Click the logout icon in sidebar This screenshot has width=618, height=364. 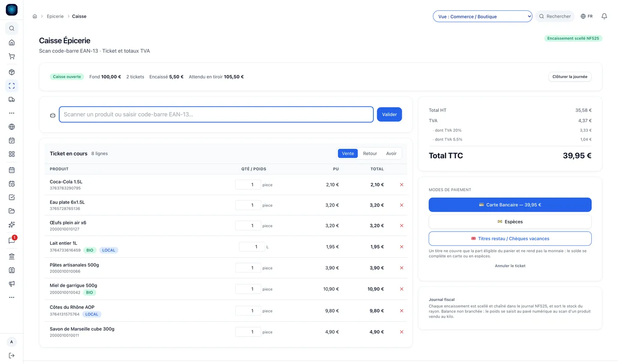click(12, 355)
